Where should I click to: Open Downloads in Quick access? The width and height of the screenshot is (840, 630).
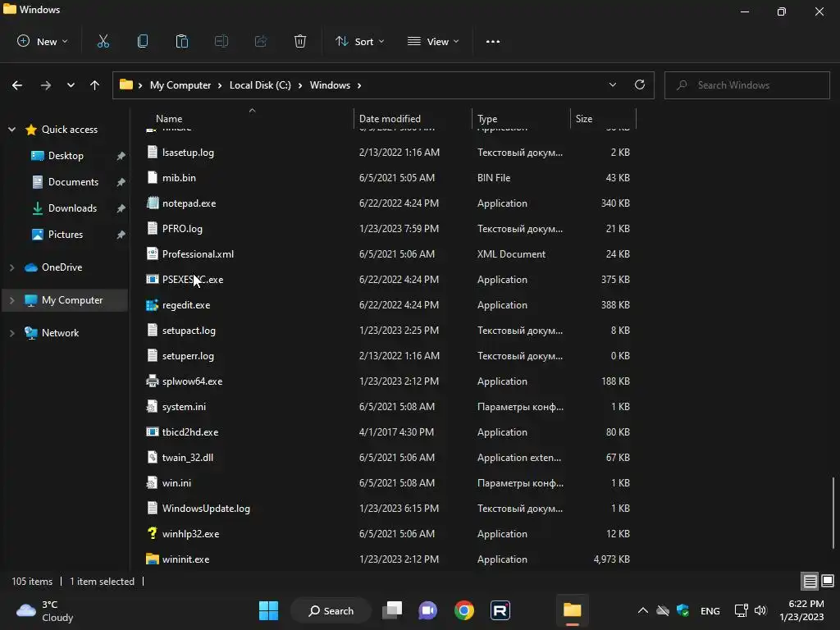click(x=72, y=208)
